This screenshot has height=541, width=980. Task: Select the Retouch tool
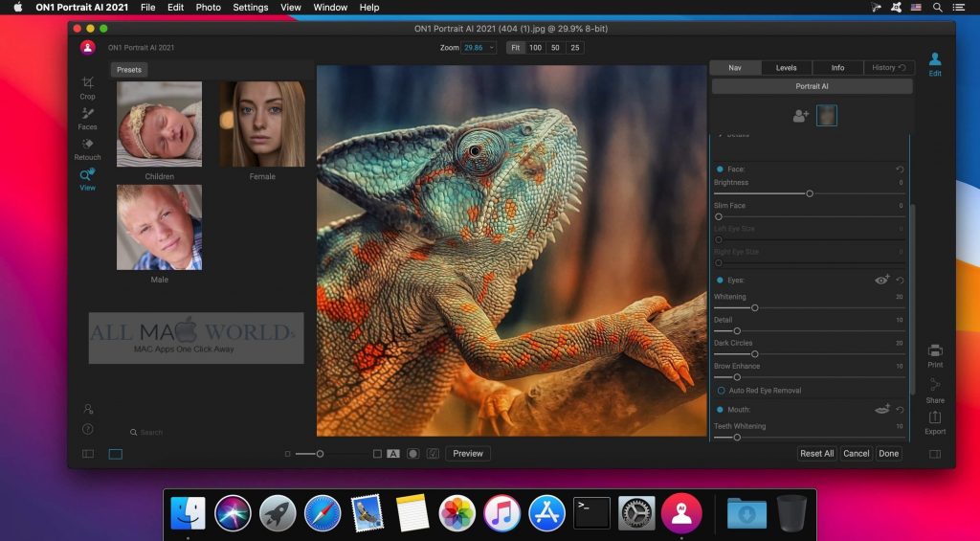pos(87,148)
